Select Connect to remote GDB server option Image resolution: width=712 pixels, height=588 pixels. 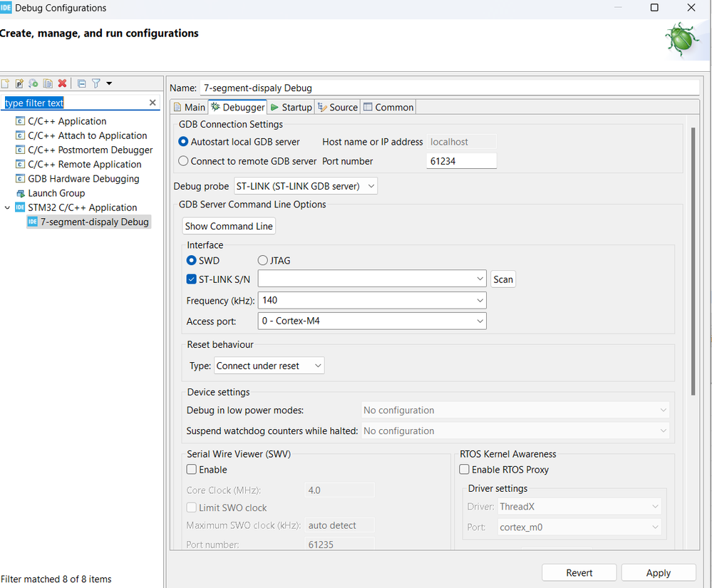pyautogui.click(x=183, y=161)
